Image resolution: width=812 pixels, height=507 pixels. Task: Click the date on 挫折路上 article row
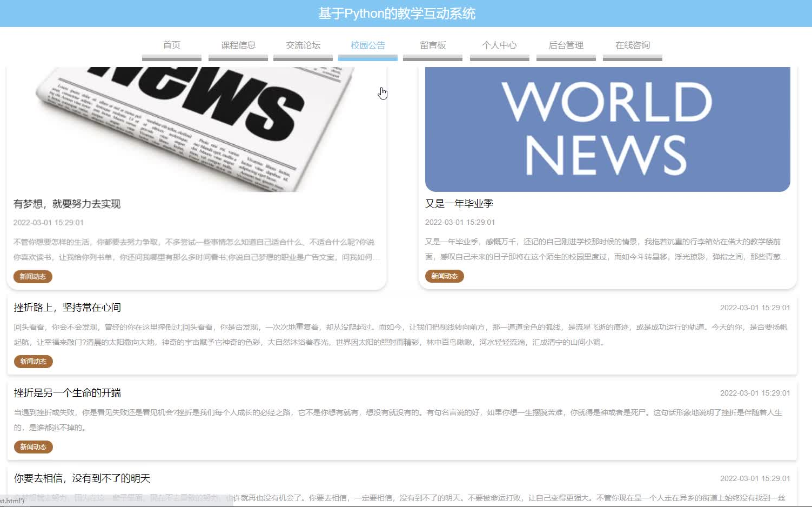point(755,308)
